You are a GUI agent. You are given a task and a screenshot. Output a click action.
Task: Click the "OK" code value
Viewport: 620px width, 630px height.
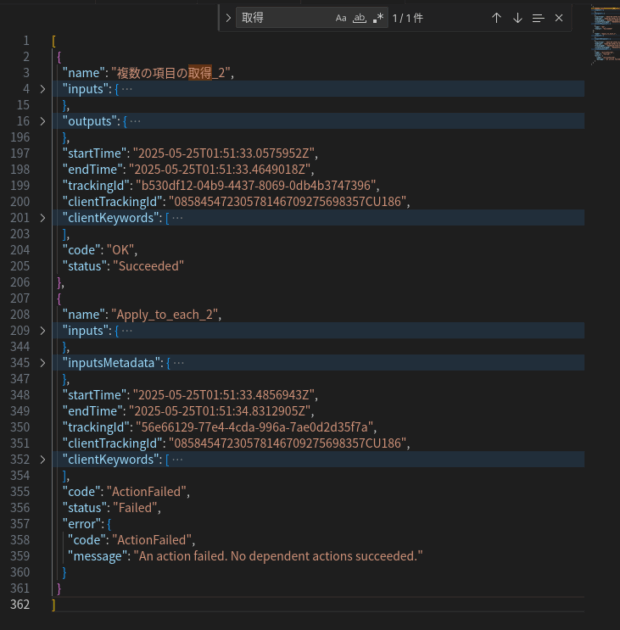(x=120, y=250)
